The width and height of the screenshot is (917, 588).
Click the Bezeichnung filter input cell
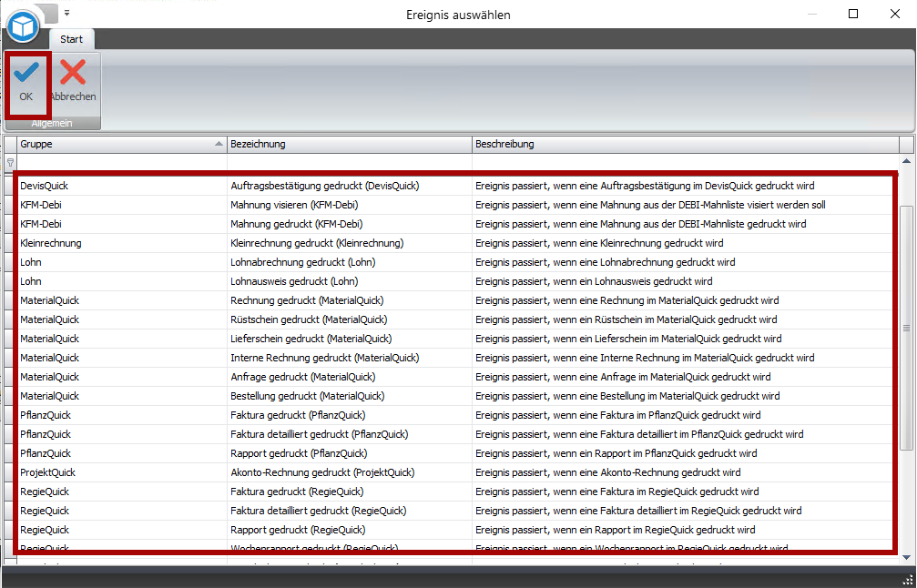(x=349, y=163)
